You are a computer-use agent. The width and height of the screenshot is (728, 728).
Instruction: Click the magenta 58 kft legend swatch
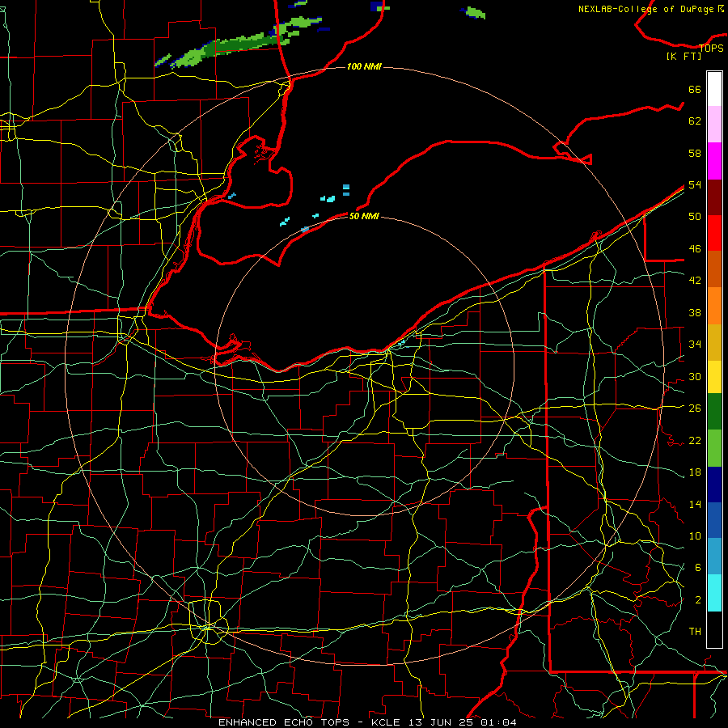[x=714, y=161]
